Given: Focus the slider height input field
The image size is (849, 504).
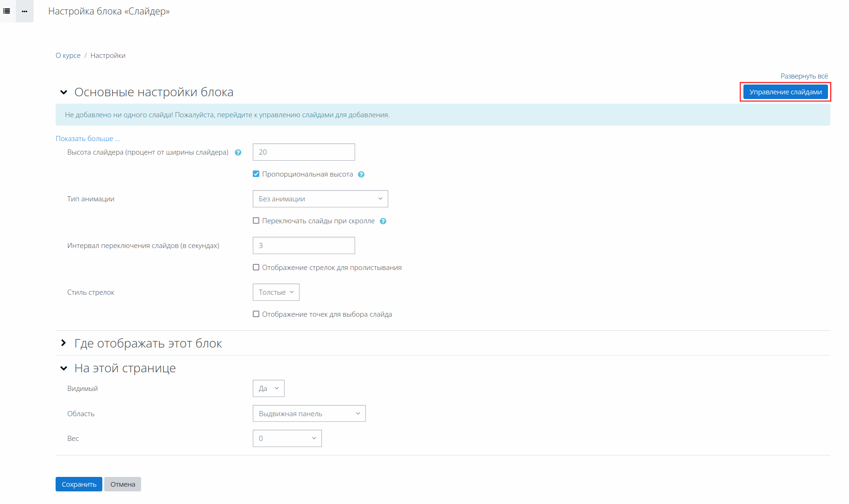Looking at the screenshot, I should [x=304, y=152].
